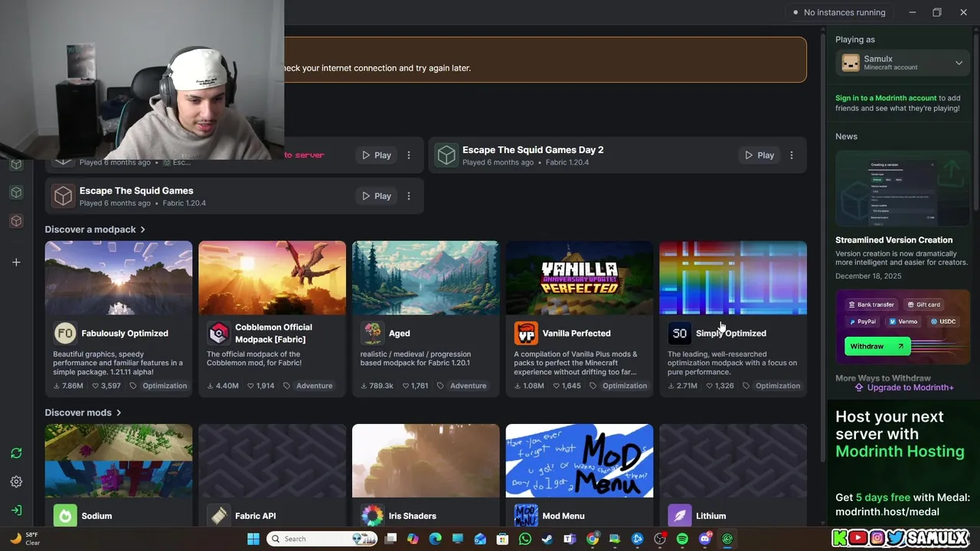Play Escape The Squid Games Day 2
Screen dimensions: 980x551
point(759,155)
